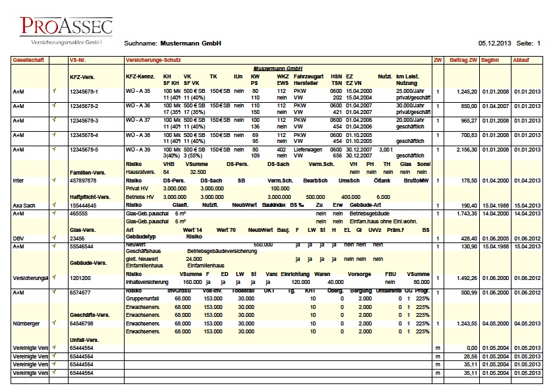Select the underlined Mustermann GmbH table title

pos(278,69)
